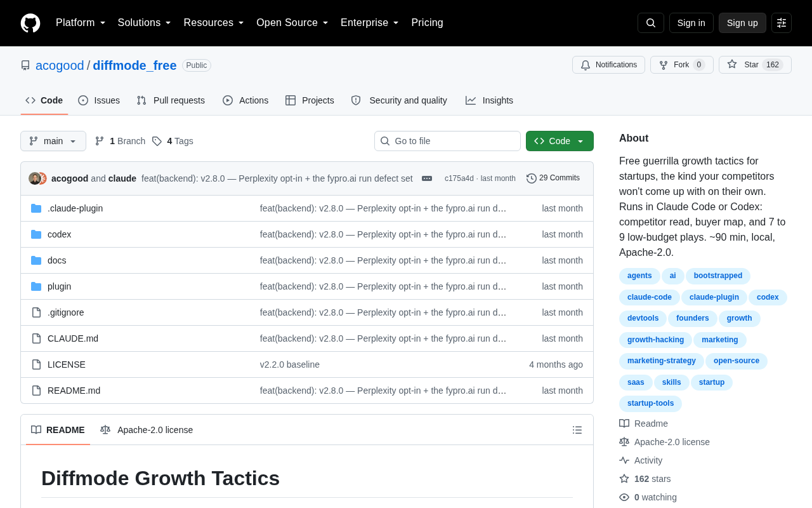
Task: Select the README tab in file viewer
Action: coord(58,430)
